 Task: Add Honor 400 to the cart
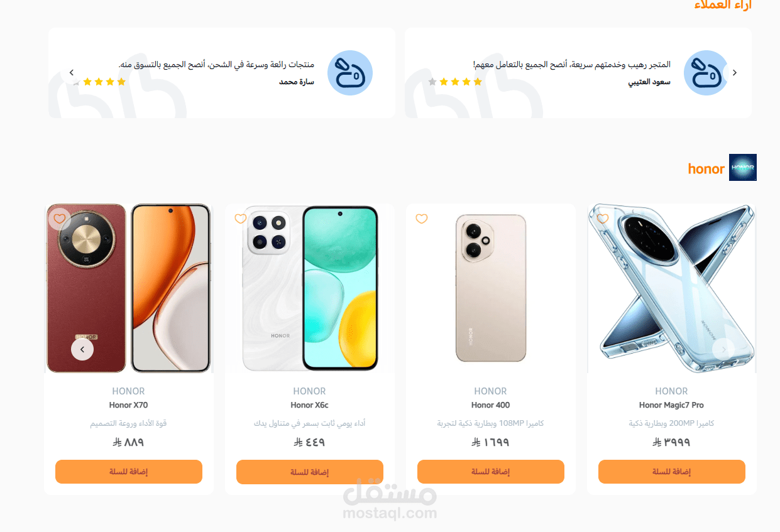tap(491, 472)
